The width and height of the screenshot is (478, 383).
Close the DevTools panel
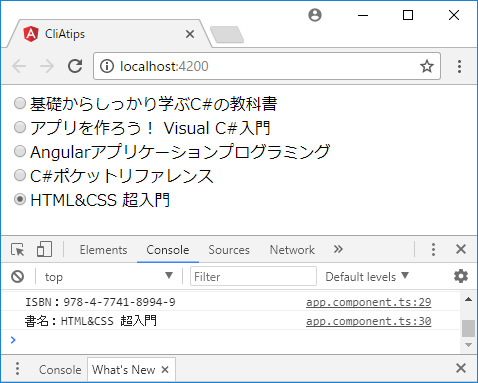(461, 249)
